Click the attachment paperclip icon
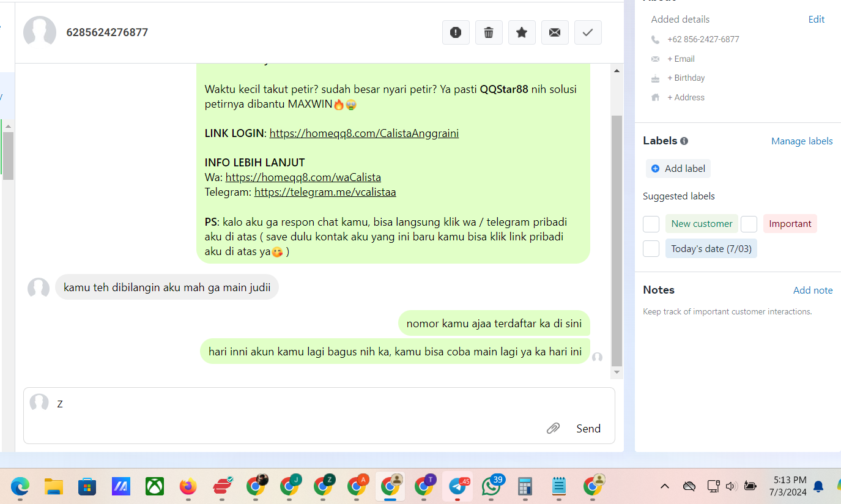Image resolution: width=841 pixels, height=504 pixels. coord(553,428)
